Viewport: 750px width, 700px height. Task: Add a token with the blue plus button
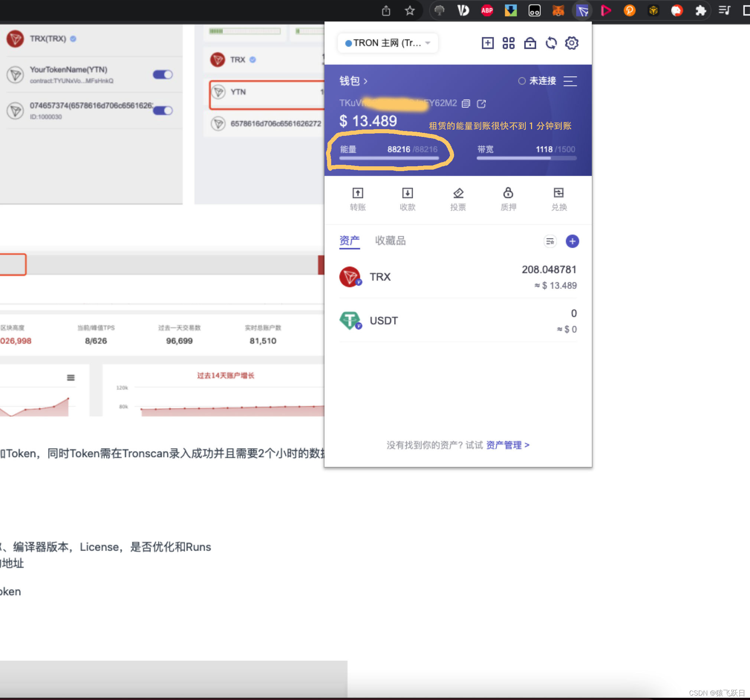pos(572,241)
